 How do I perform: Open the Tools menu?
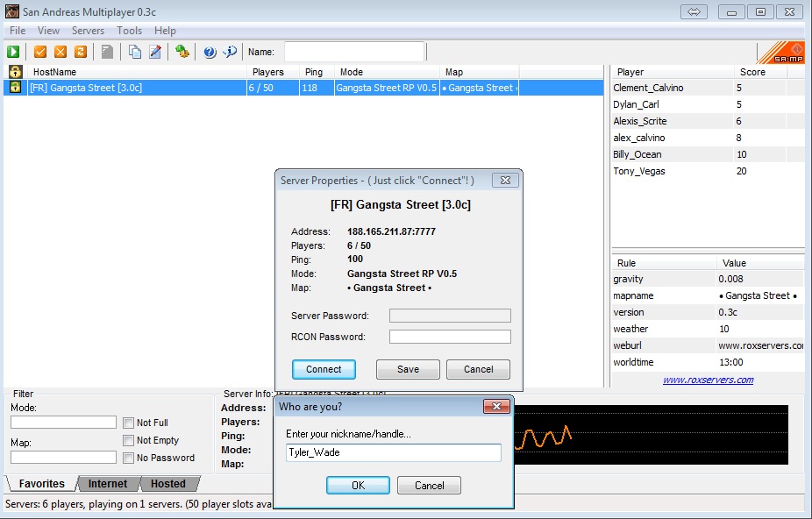[x=129, y=31]
